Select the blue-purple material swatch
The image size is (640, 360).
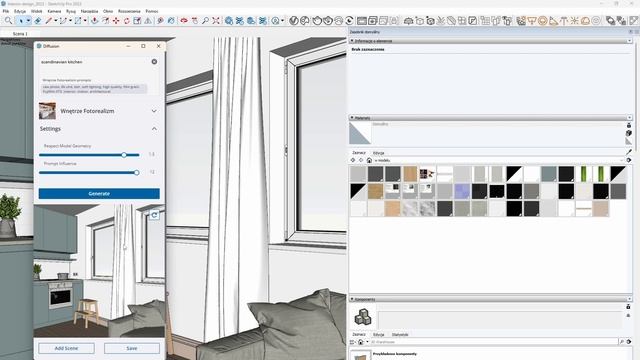point(462,191)
